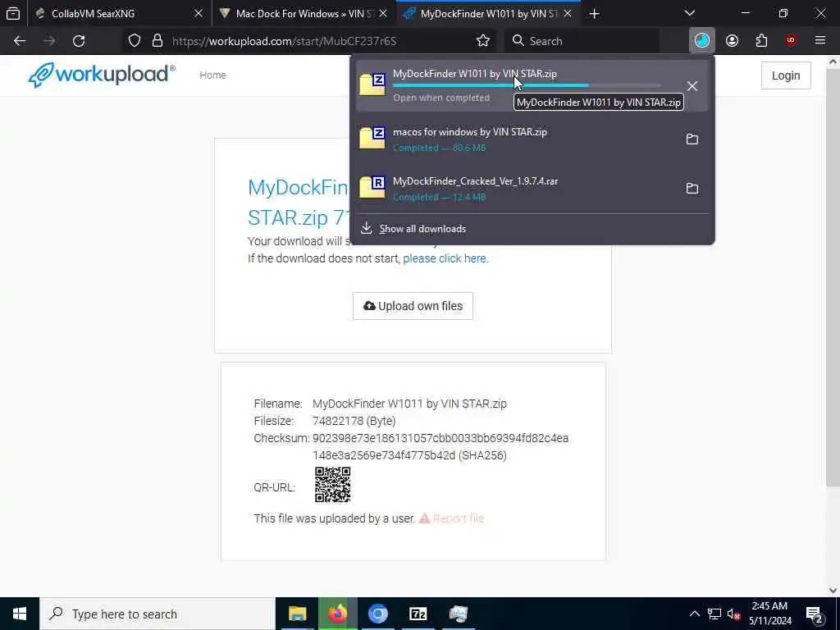Click the network tray icon
The image size is (840, 630).
pyautogui.click(x=714, y=614)
